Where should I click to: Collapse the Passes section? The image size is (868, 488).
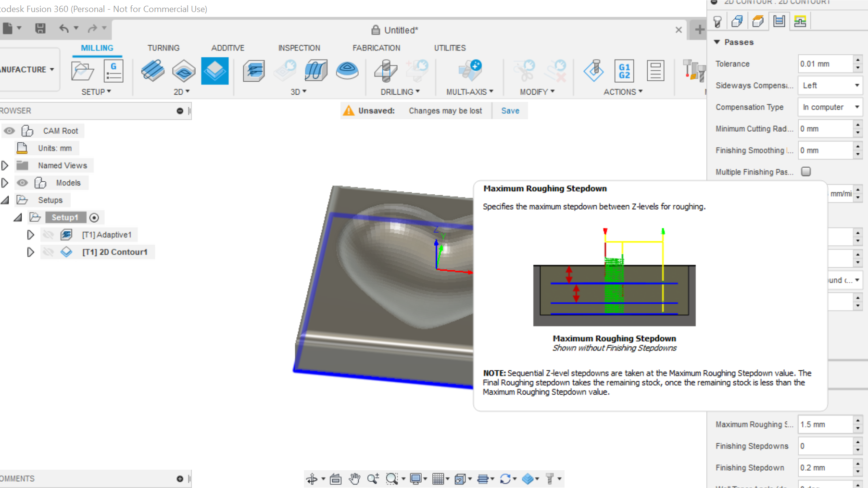pyautogui.click(x=717, y=42)
